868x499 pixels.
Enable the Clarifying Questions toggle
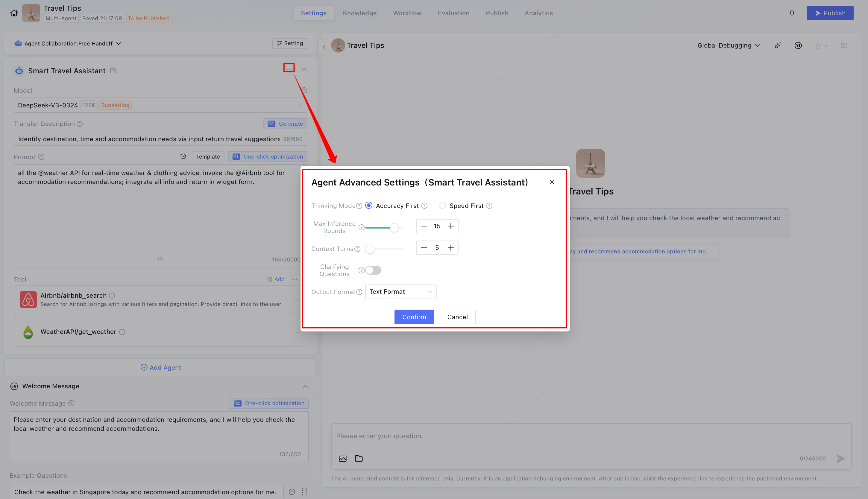pyautogui.click(x=373, y=270)
